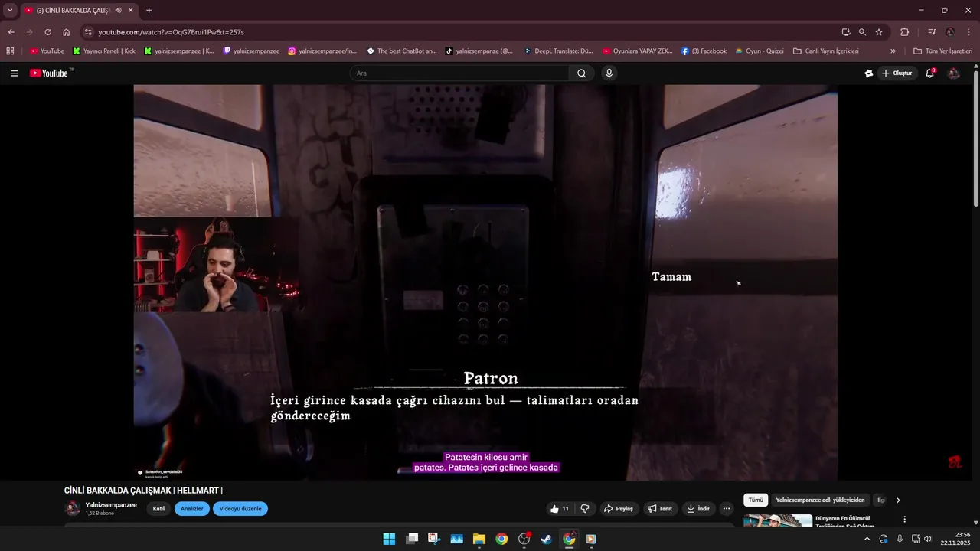Click the Paylaş share button

619,509
